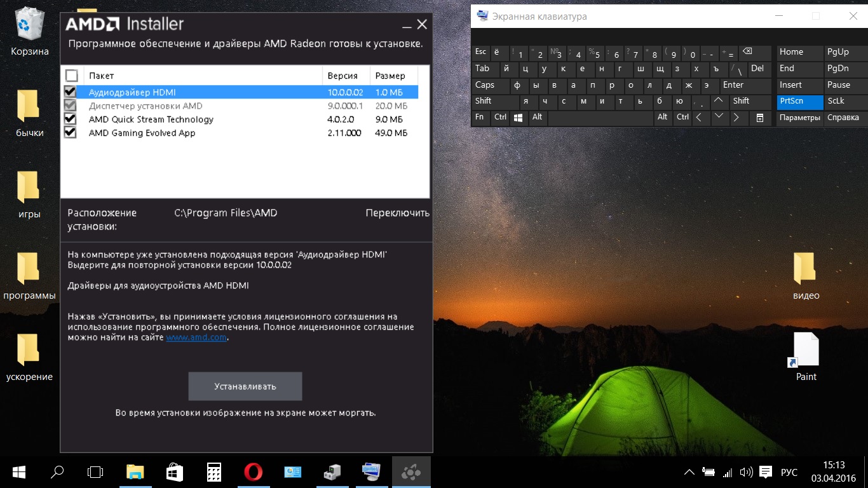The width and height of the screenshot is (868, 488).
Task: Open the Корзина recycle bin desktop icon
Action: [30, 31]
